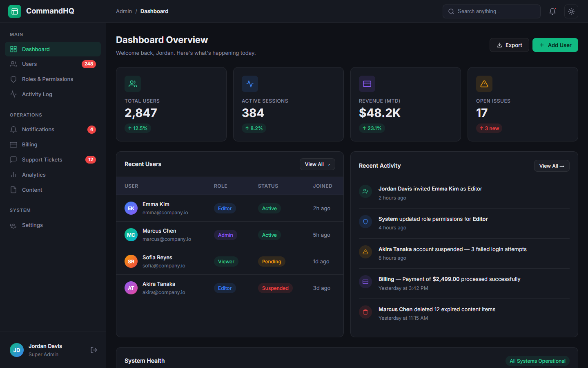The height and width of the screenshot is (368, 588).
Task: Click the Open Issues warning icon
Action: pyautogui.click(x=484, y=84)
